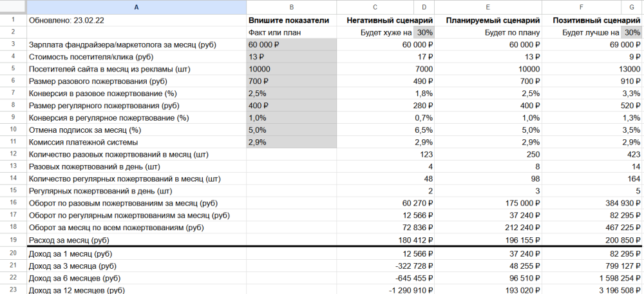Click 'Впишите показатели' header cell
Screen dimensions: 644x294
click(292, 20)
